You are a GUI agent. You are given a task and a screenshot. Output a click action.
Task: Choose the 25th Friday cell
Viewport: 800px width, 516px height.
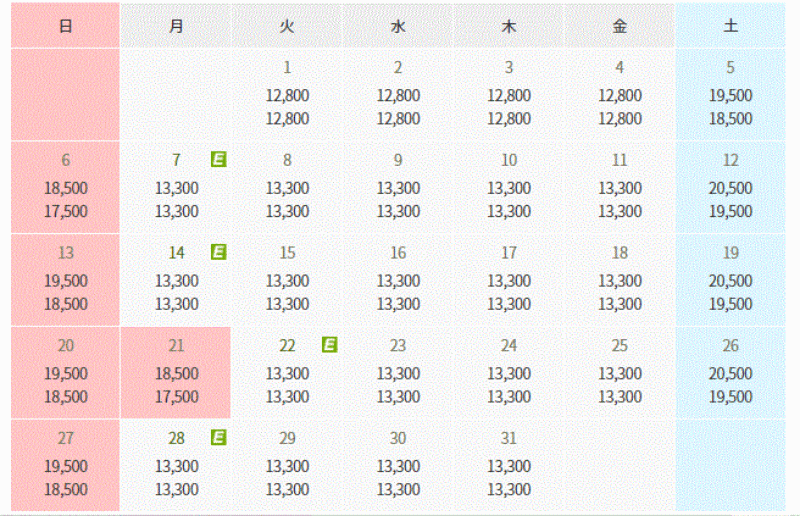[x=619, y=373]
